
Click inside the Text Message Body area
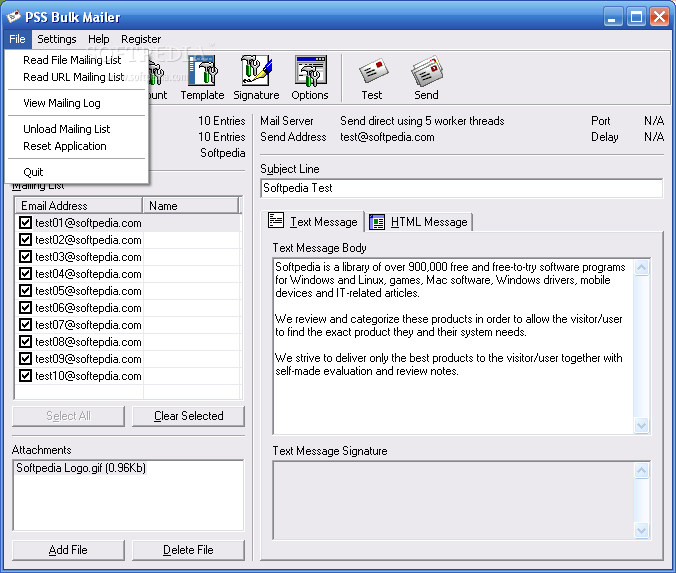pos(454,346)
